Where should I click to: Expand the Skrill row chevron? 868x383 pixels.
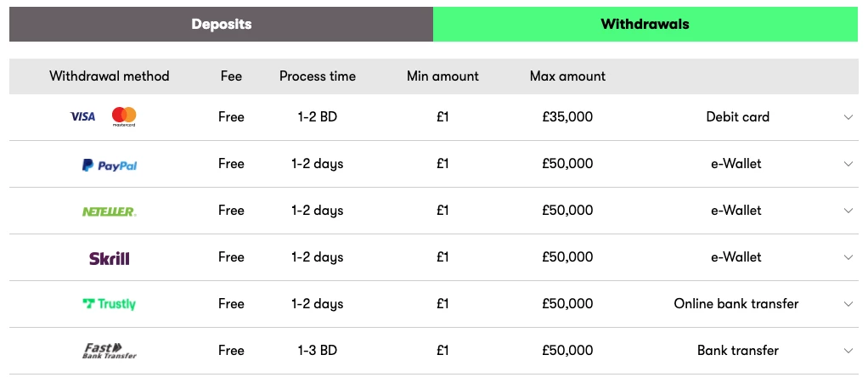[x=848, y=257]
